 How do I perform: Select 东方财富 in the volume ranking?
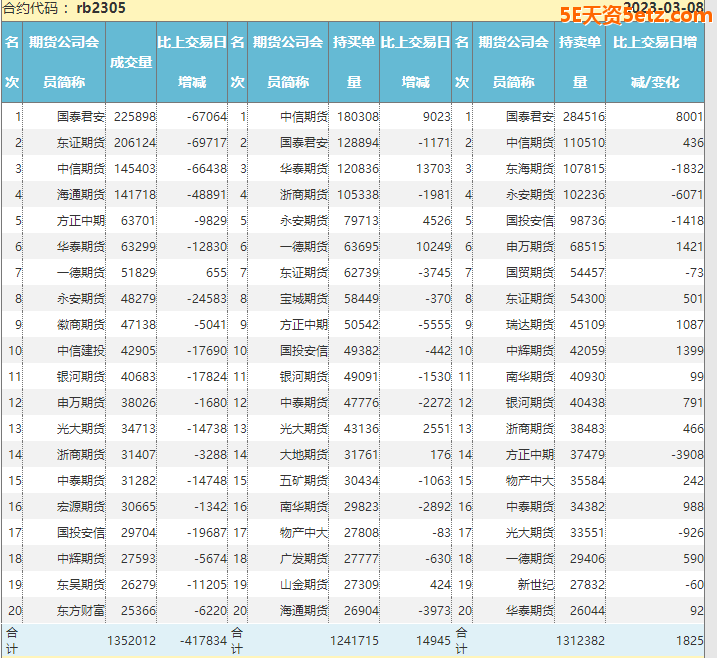(x=80, y=611)
